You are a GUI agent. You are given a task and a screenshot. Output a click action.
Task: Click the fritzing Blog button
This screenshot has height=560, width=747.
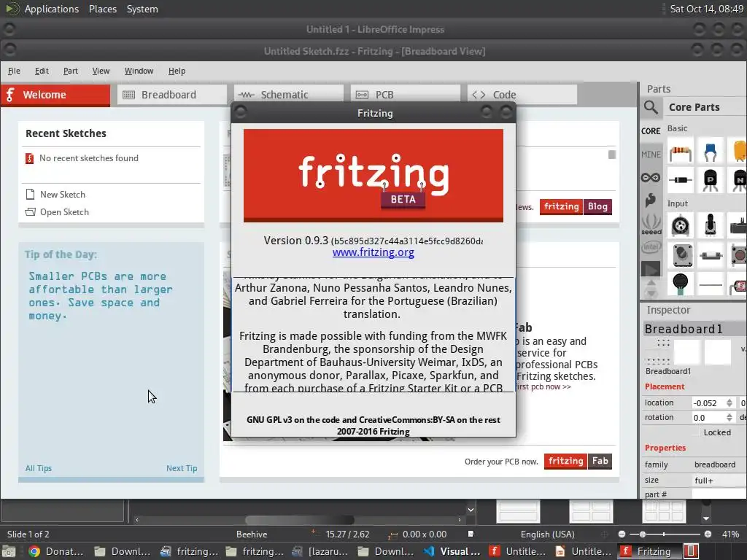[576, 206]
